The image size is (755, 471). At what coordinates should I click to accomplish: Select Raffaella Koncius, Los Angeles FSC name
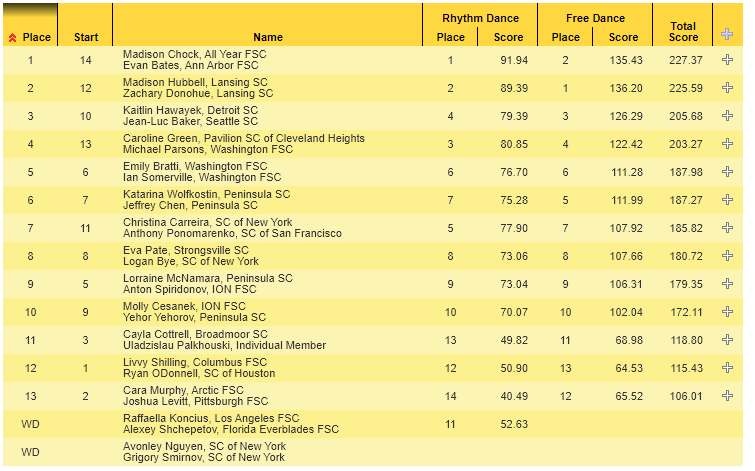[211, 418]
